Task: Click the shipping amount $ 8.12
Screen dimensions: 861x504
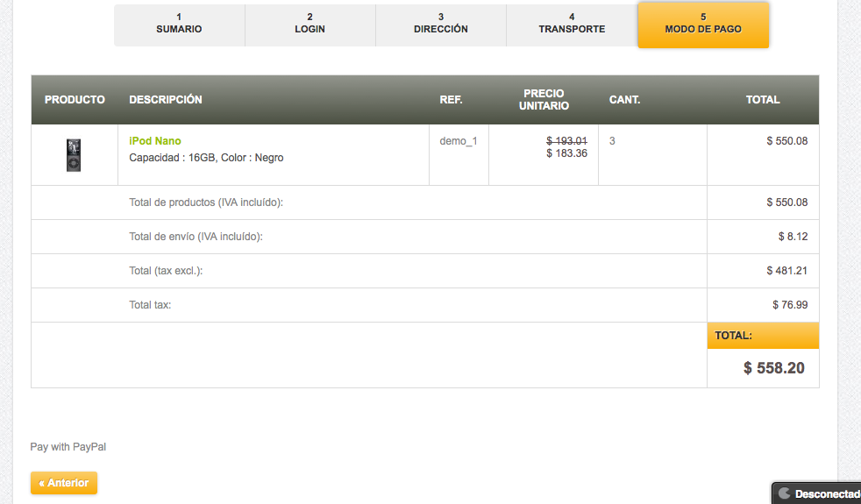Action: 793,237
